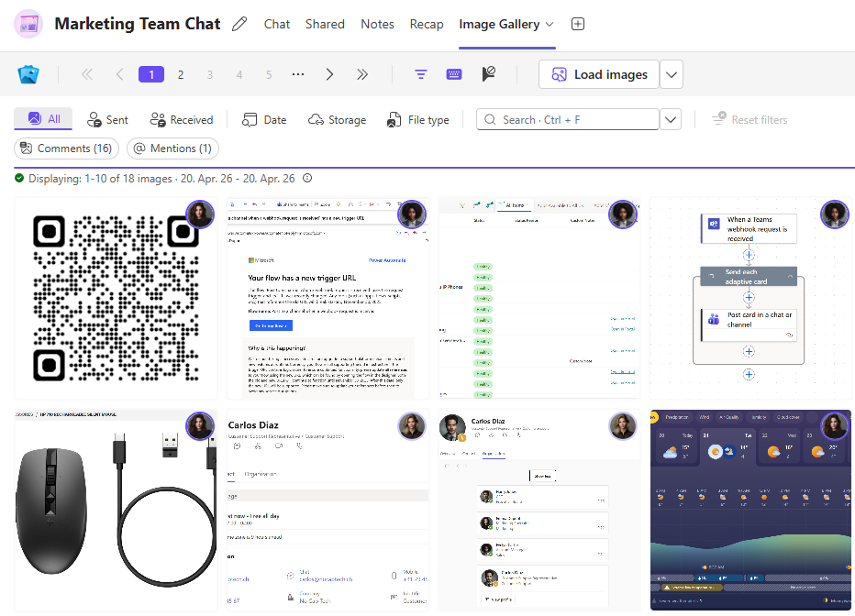Click the flag/feedback icon in toolbar
The image size is (855, 616).
coord(489,74)
